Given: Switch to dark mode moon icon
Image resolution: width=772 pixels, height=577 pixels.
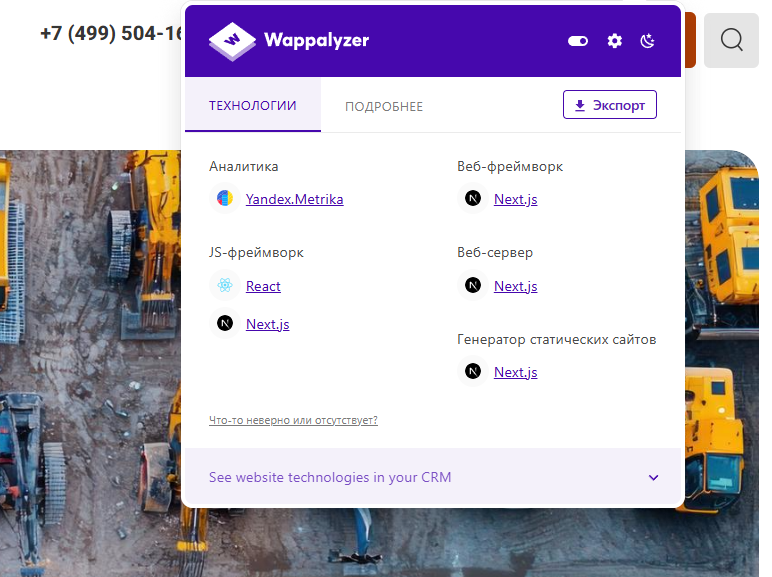Looking at the screenshot, I should pos(647,41).
